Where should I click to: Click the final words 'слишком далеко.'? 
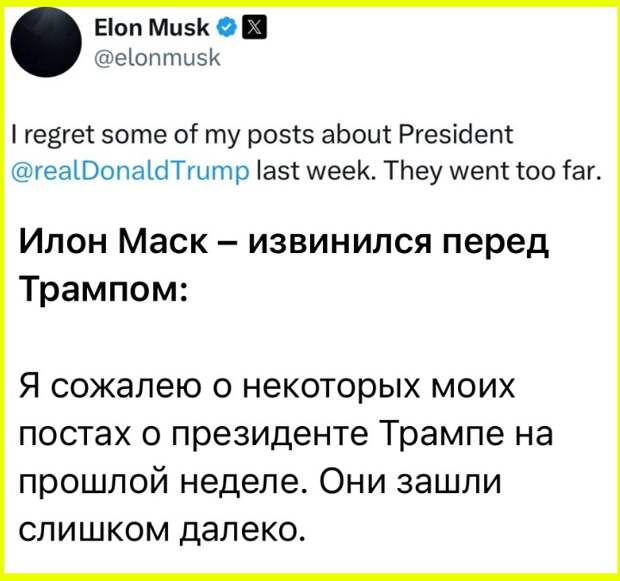click(162, 530)
